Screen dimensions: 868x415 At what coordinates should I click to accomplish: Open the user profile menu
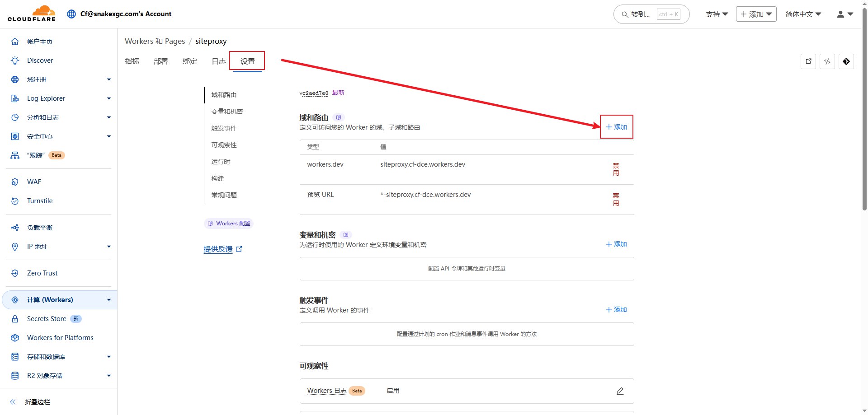pos(844,14)
